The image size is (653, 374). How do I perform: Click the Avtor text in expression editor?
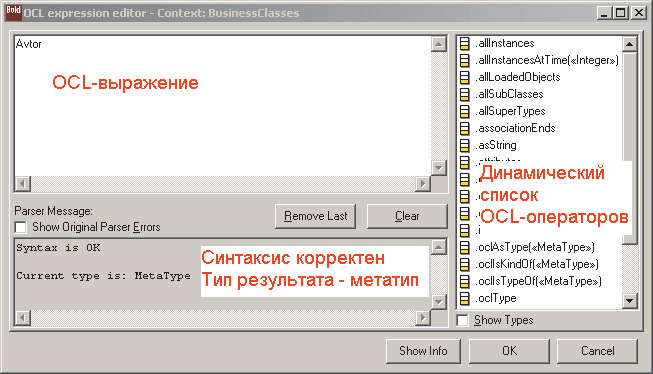pos(28,44)
